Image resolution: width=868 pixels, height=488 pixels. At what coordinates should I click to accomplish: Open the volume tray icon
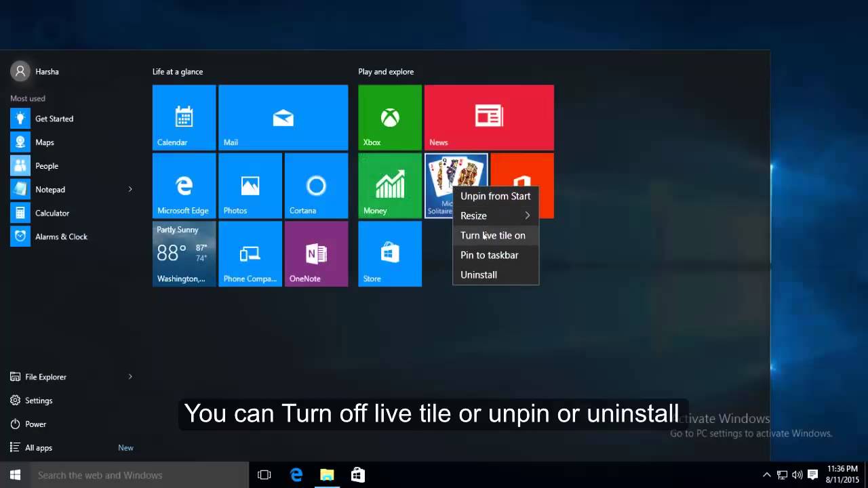[797, 475]
